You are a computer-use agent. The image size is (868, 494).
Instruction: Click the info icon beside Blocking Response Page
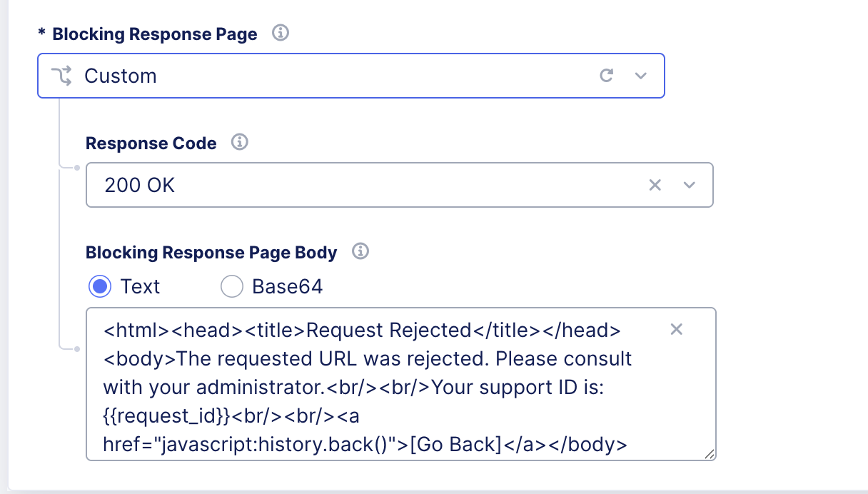(280, 33)
